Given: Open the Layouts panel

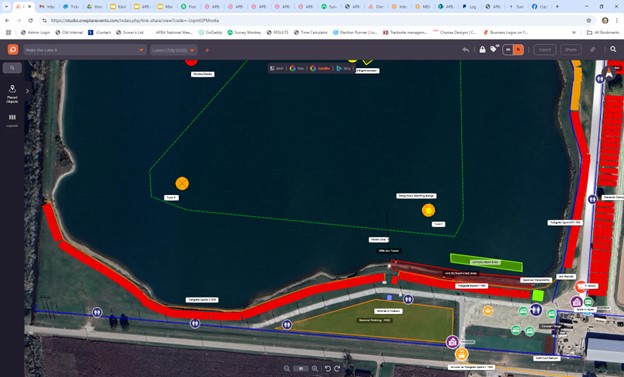Looking at the screenshot, I should pos(12,121).
